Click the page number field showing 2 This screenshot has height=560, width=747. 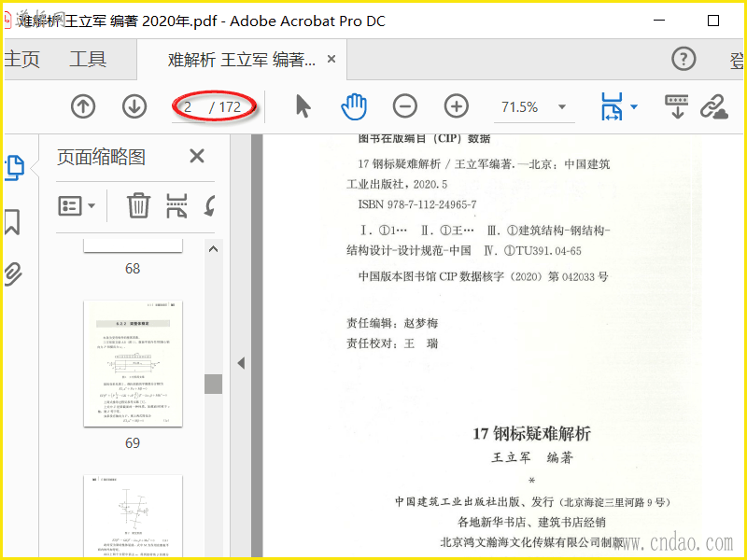pyautogui.click(x=189, y=107)
